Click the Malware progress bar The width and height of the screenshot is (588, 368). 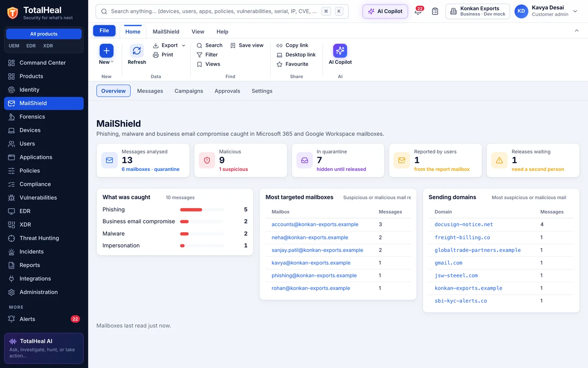click(x=202, y=234)
